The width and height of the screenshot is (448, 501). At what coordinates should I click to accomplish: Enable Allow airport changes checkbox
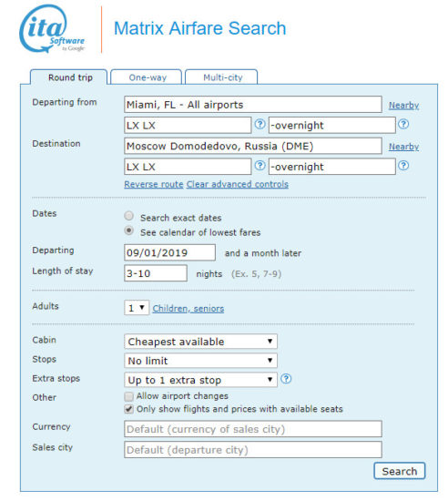click(128, 396)
